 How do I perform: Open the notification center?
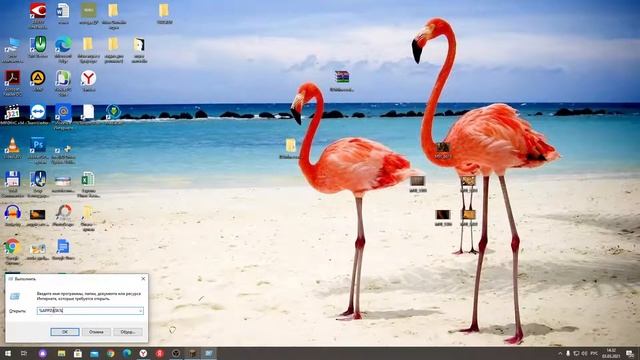[630, 353]
